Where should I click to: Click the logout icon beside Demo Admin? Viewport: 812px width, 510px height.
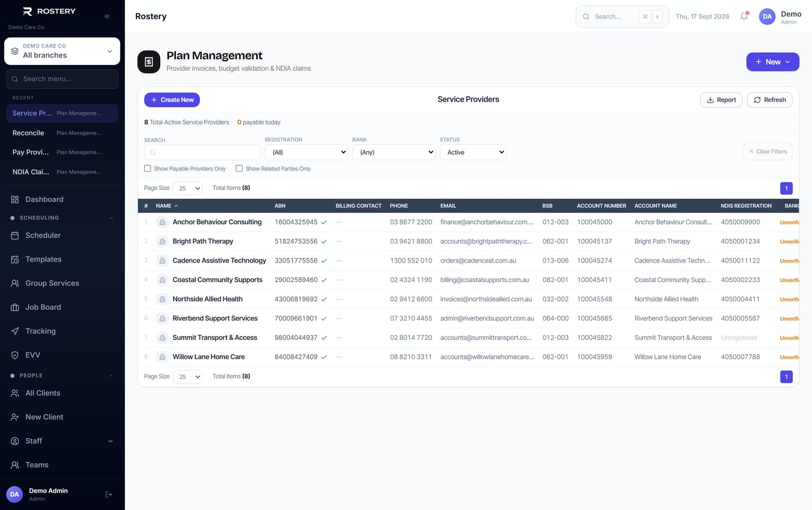coord(109,494)
